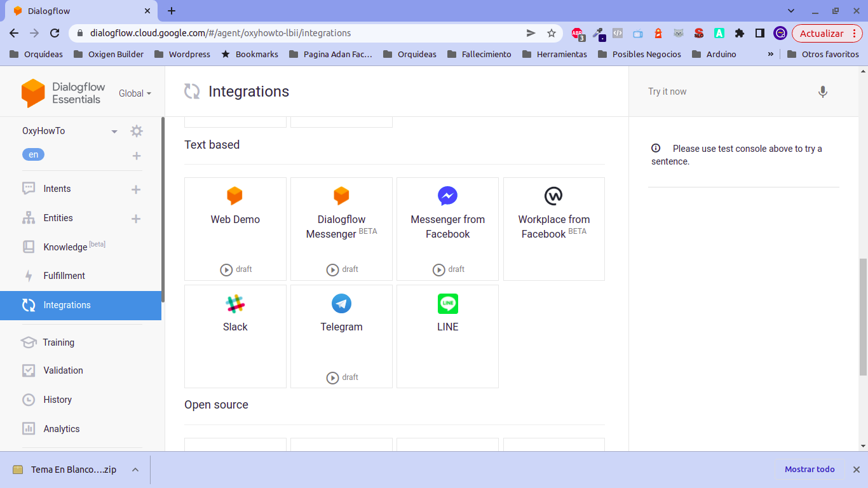Click Messenger from Facebook draft play icon

tap(438, 269)
